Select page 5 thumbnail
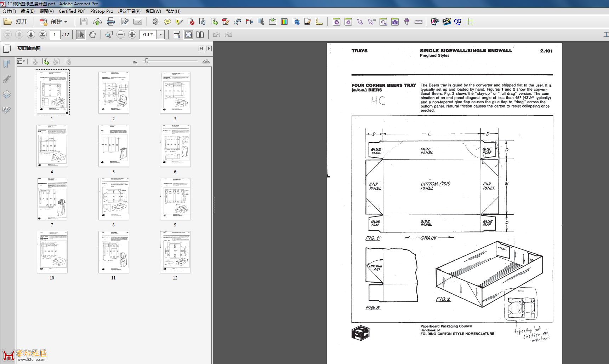Viewport: 609px width, 364px height. [x=114, y=146]
